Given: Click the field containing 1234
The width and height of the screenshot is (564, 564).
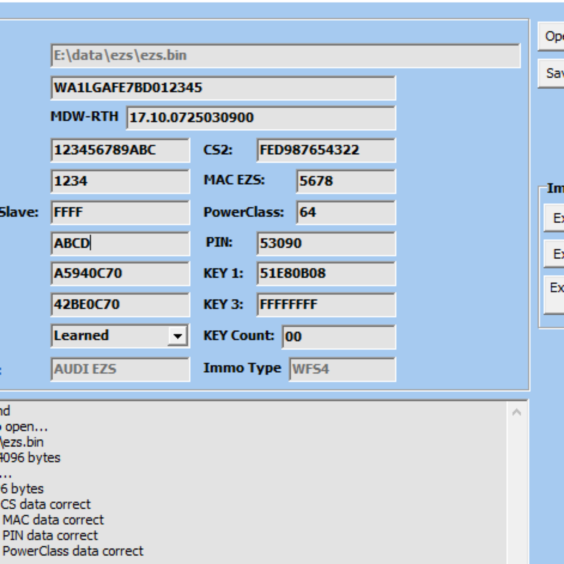Looking at the screenshot, I should click(x=120, y=181).
